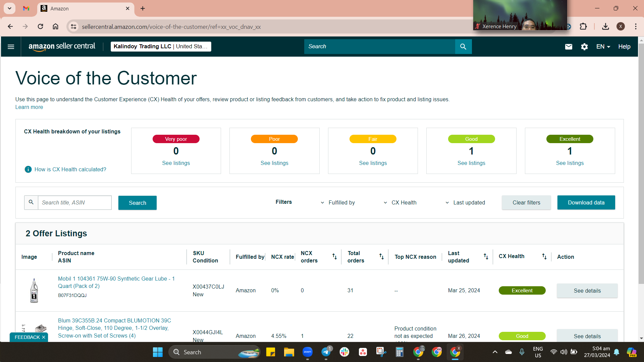Open the Help link in header
Image resolution: width=644 pixels, height=362 pixels.
(x=624, y=47)
